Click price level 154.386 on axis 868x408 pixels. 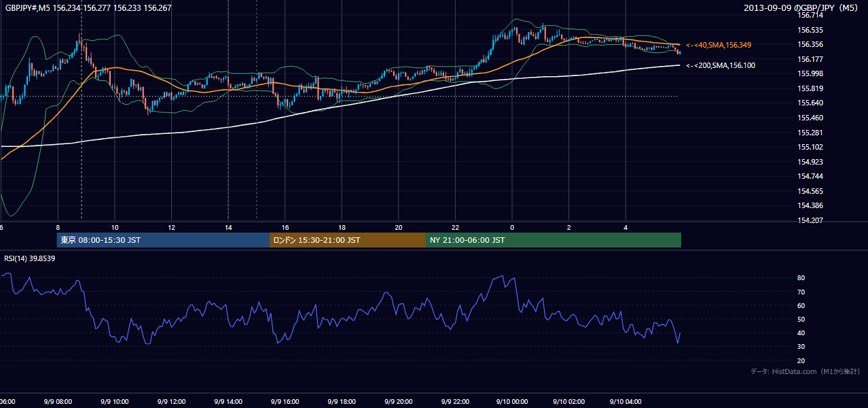[811, 205]
